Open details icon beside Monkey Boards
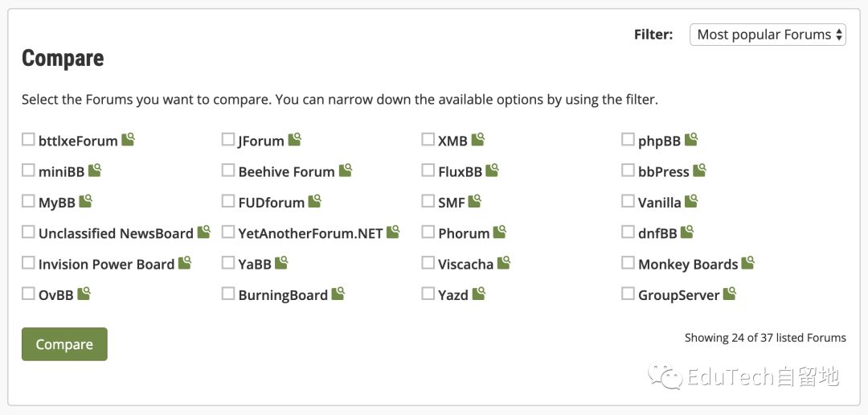 point(748,263)
